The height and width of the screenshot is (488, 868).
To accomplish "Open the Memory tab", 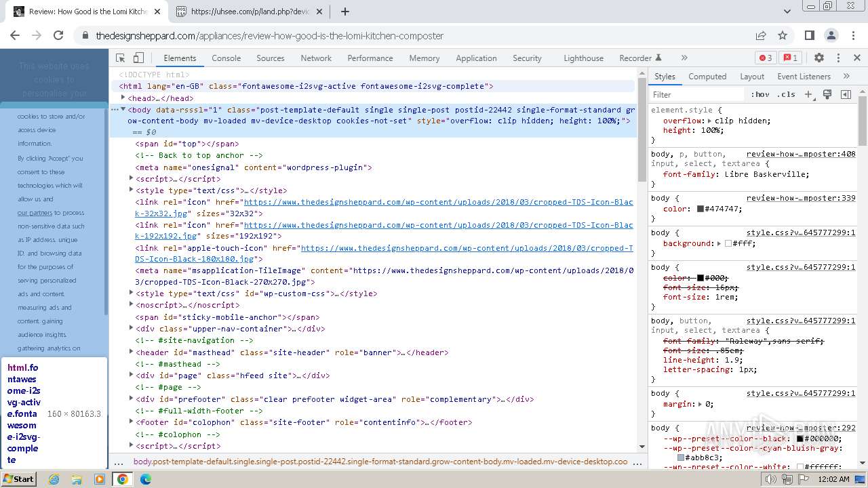I will coord(425,58).
